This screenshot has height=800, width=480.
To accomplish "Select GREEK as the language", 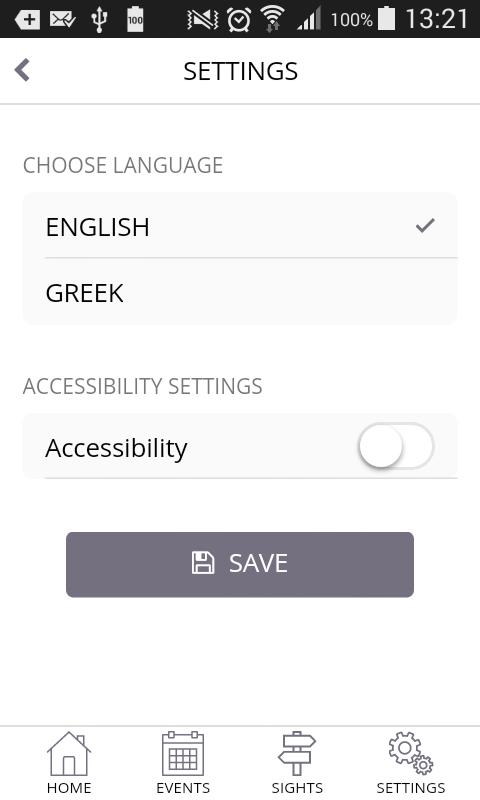I will pos(240,292).
